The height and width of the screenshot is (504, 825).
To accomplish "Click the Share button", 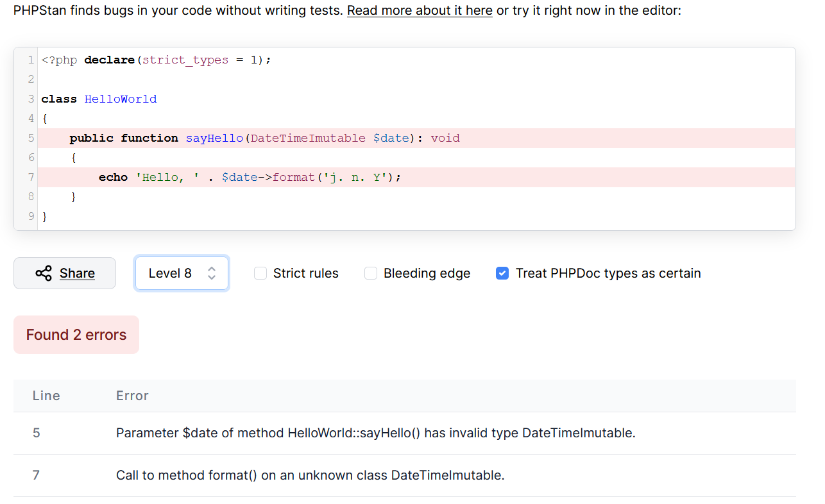I will click(x=65, y=273).
